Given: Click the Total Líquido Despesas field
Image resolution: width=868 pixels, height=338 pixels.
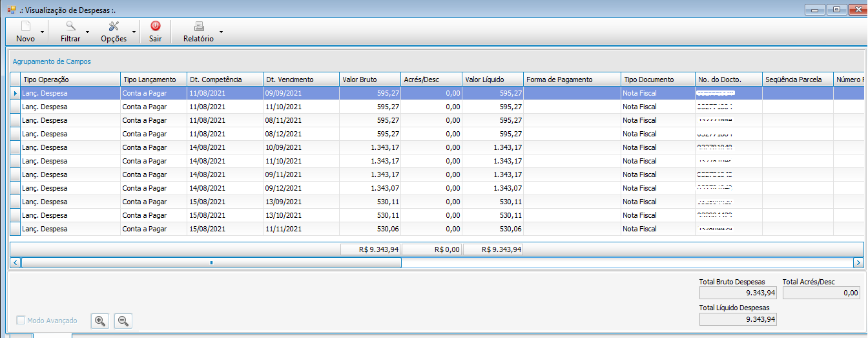Looking at the screenshot, I should [x=738, y=319].
